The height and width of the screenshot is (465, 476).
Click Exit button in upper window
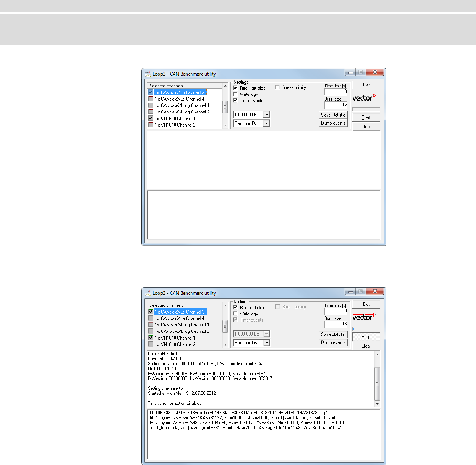(366, 85)
